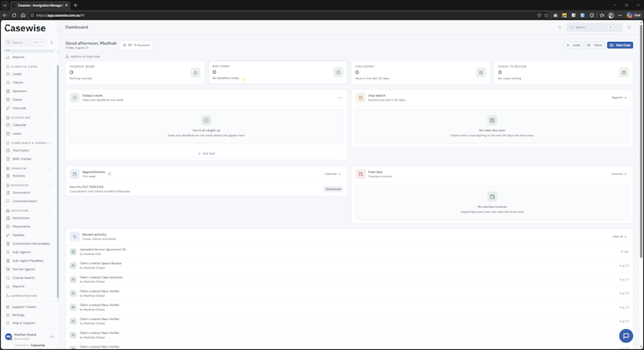
Task: Collapse the Compliance & Operations section
Action: click(x=50, y=143)
